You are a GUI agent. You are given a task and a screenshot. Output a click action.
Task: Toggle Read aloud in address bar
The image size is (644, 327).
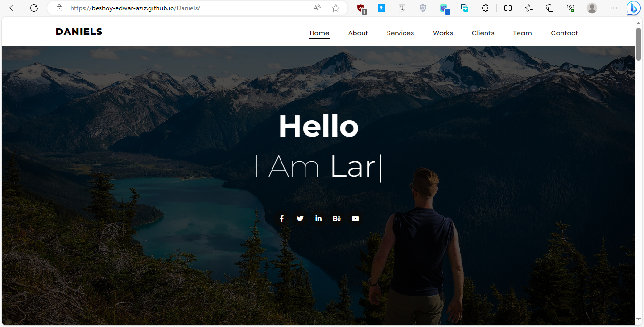tap(317, 8)
